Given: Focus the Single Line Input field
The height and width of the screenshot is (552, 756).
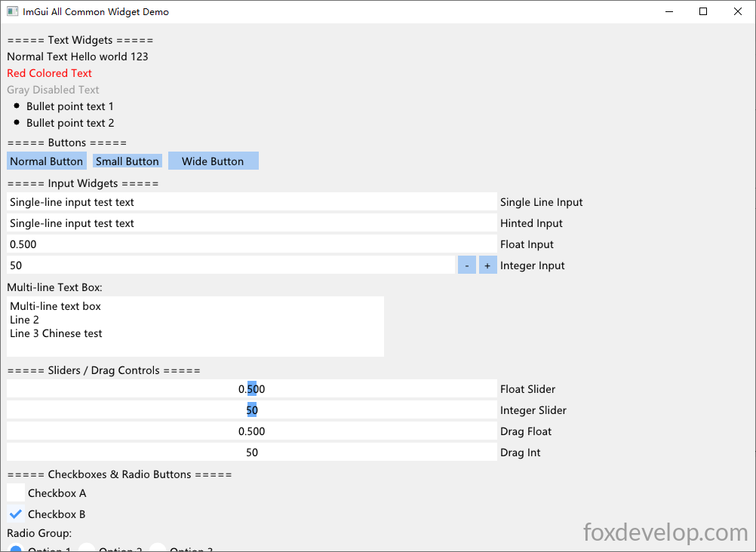Looking at the screenshot, I should (x=252, y=202).
